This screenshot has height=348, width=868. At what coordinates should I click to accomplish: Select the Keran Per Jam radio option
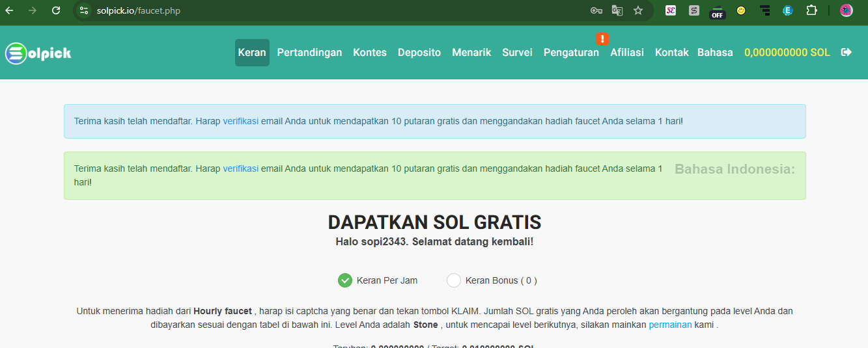[x=345, y=280]
